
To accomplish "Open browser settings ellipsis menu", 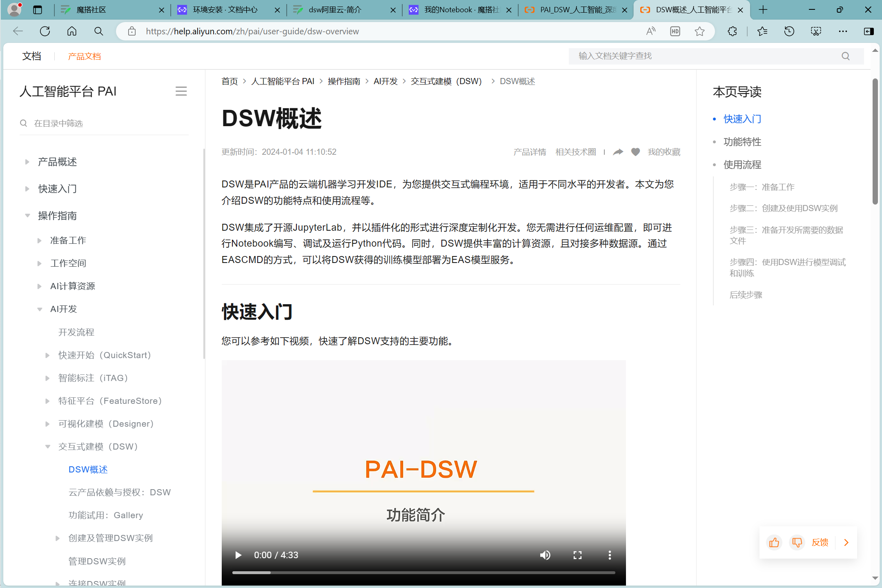I will [x=843, y=31].
